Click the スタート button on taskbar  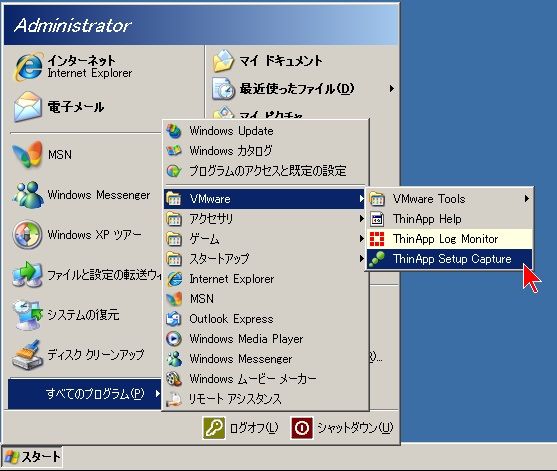[x=32, y=457]
